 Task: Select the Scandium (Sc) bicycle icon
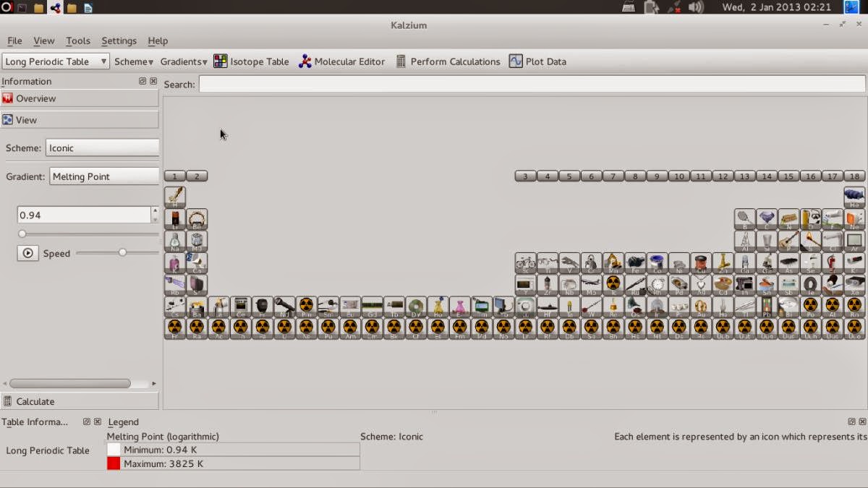(526, 263)
